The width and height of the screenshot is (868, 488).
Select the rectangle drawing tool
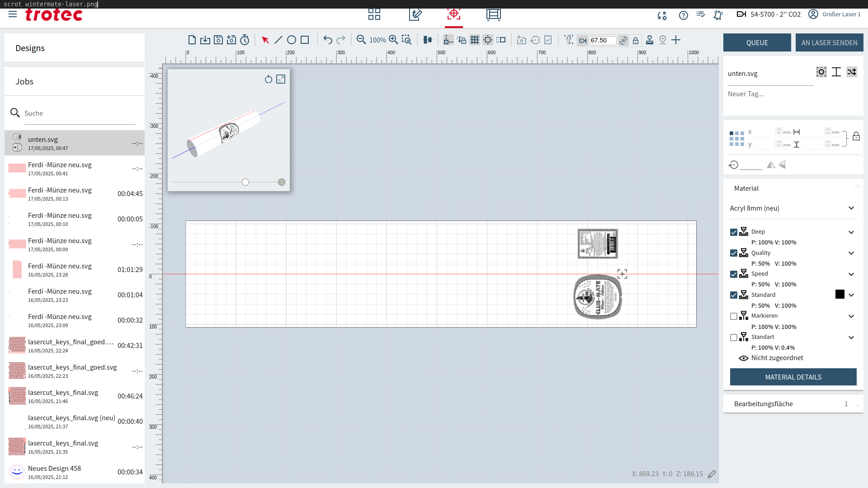[x=305, y=40]
